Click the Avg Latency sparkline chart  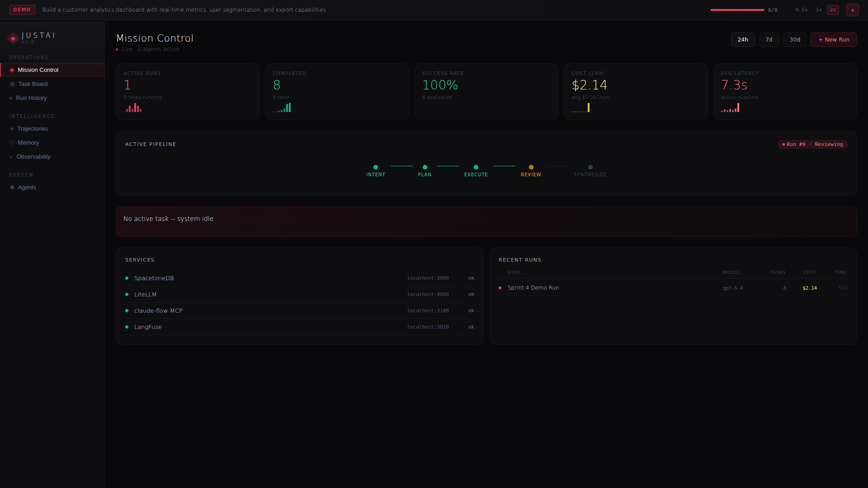click(730, 108)
